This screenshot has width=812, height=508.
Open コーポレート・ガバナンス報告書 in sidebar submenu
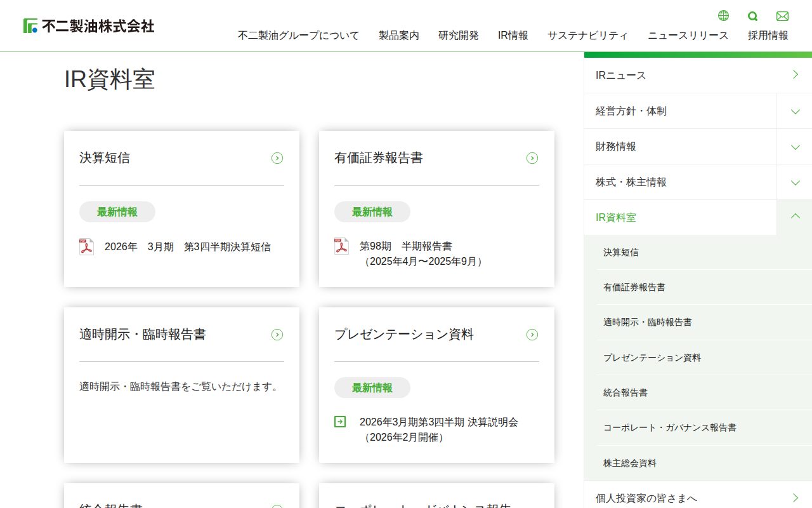tap(704, 427)
